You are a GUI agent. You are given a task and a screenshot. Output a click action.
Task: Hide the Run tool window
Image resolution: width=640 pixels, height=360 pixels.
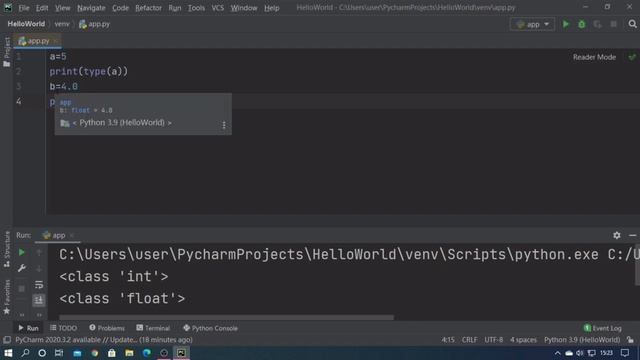click(632, 236)
